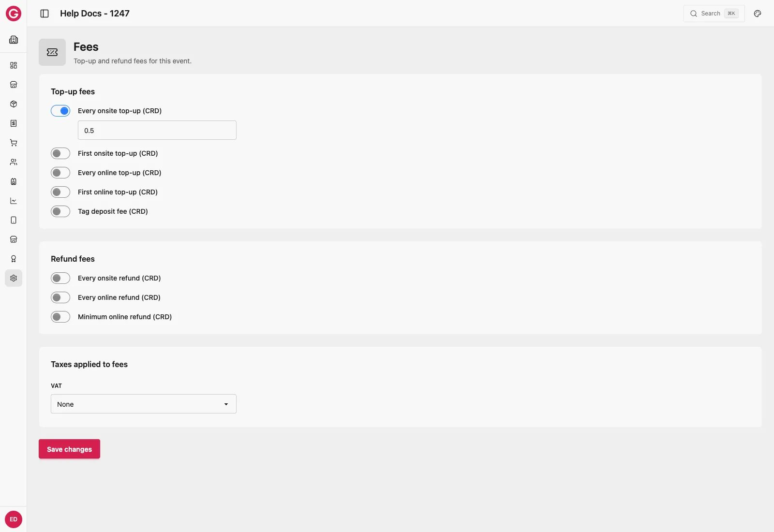The height and width of the screenshot is (532, 774).
Task: Click Save changes button
Action: [x=69, y=449]
